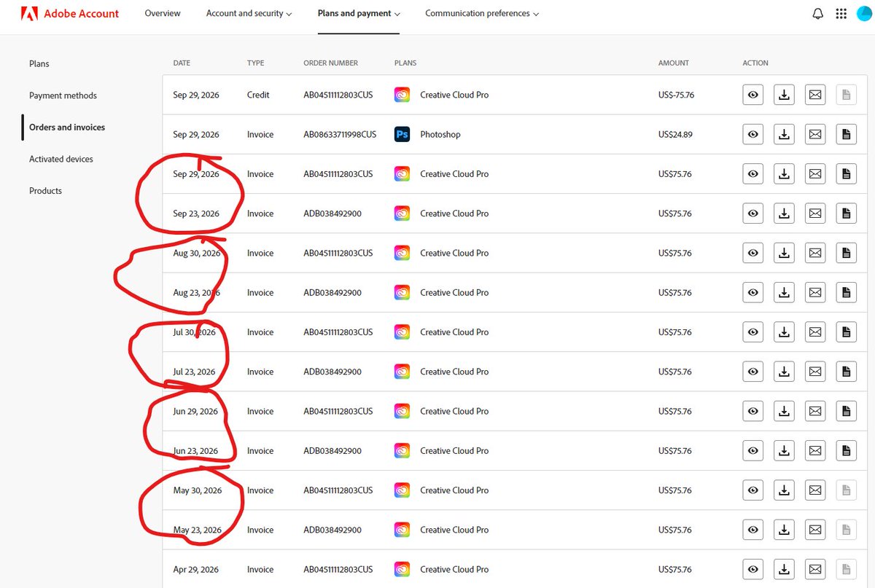Email the May 23 invoice

[815, 530]
